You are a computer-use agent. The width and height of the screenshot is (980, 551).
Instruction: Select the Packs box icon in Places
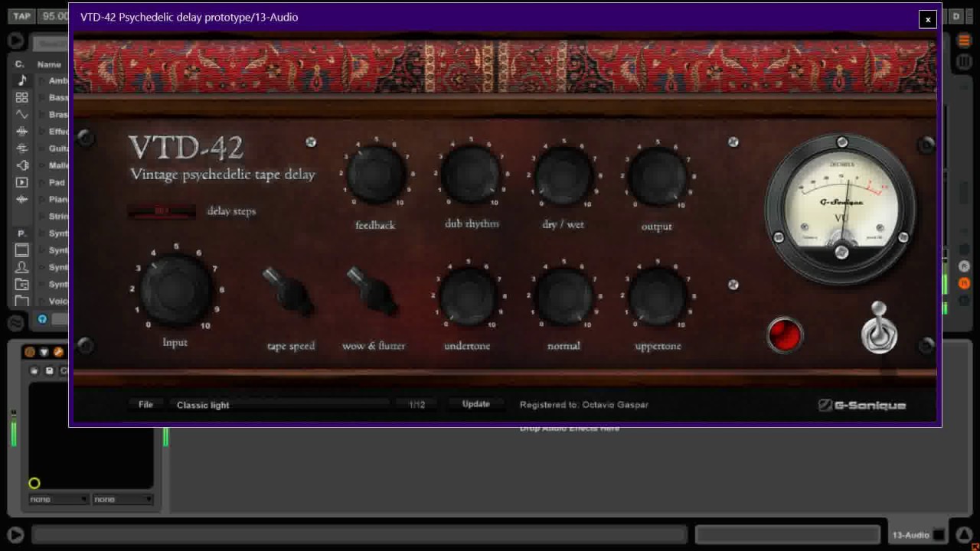21,250
